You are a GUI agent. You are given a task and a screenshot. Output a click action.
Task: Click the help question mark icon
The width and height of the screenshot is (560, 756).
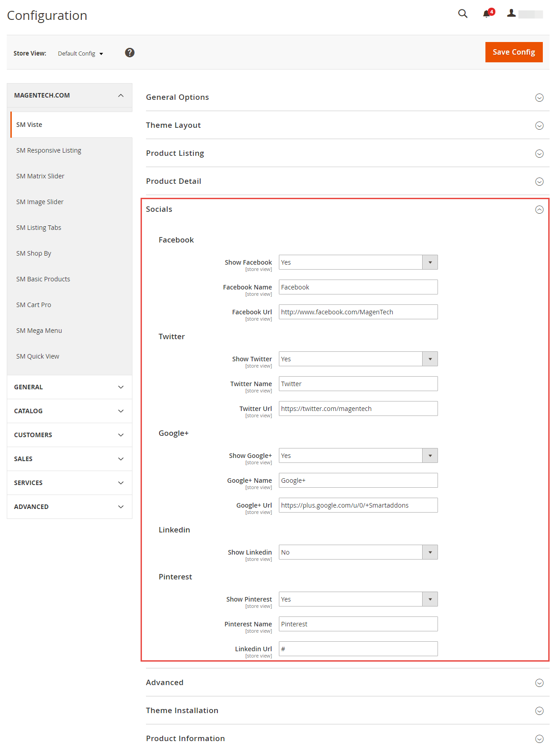pyautogui.click(x=130, y=53)
